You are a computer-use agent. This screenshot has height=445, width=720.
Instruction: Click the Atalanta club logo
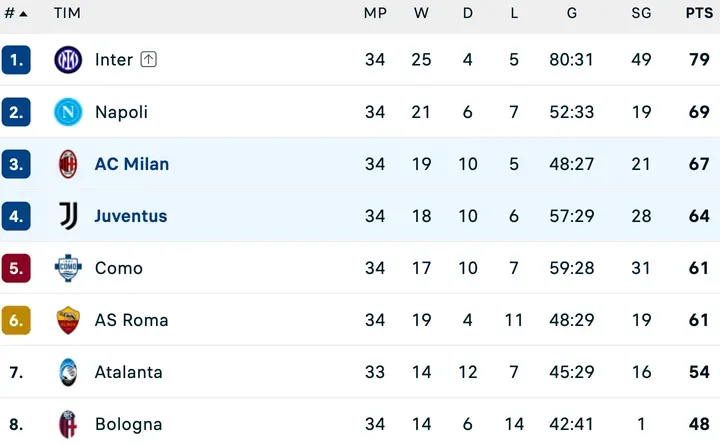point(68,372)
